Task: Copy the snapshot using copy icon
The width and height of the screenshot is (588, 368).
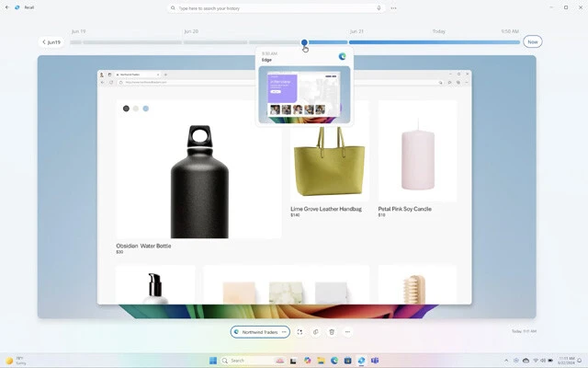Action: (x=315, y=331)
